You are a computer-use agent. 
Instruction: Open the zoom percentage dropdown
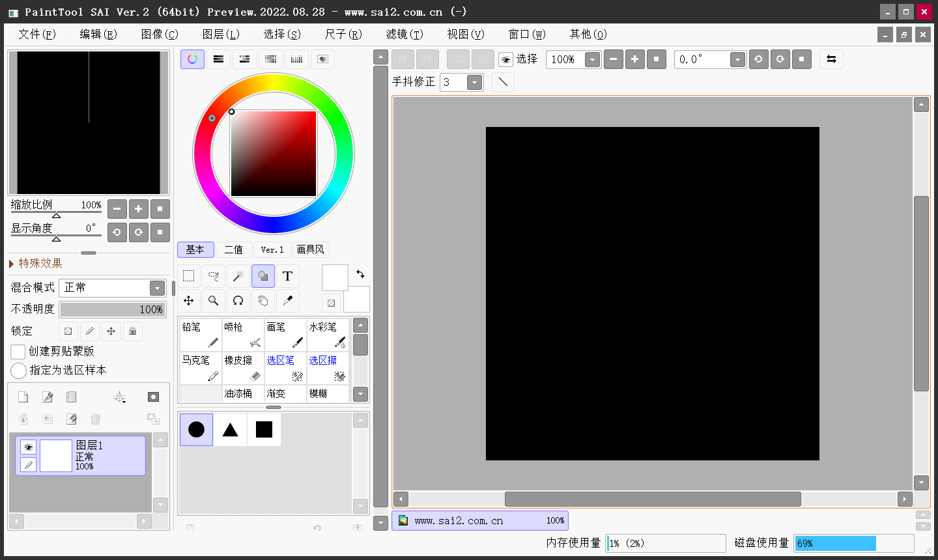[x=592, y=60]
